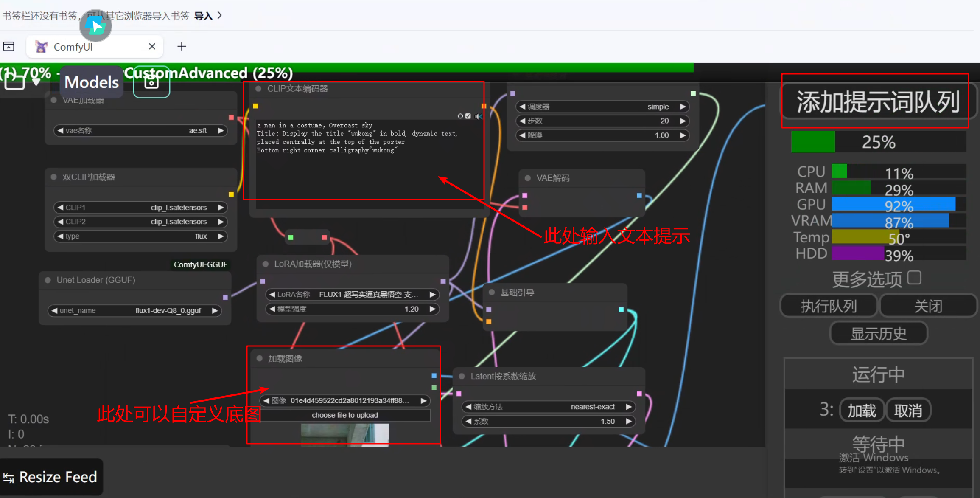Open the CLIP2 model dropdown
Viewport: 980px width, 498px height.
point(140,222)
